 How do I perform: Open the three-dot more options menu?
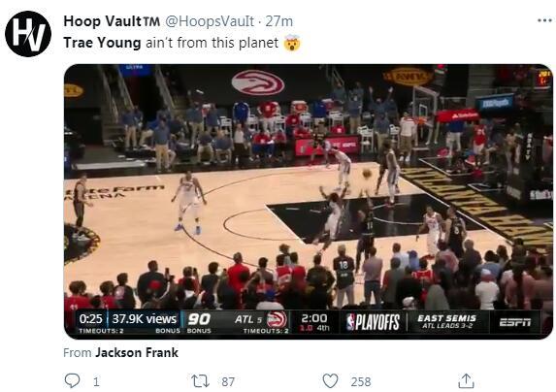[544, 20]
